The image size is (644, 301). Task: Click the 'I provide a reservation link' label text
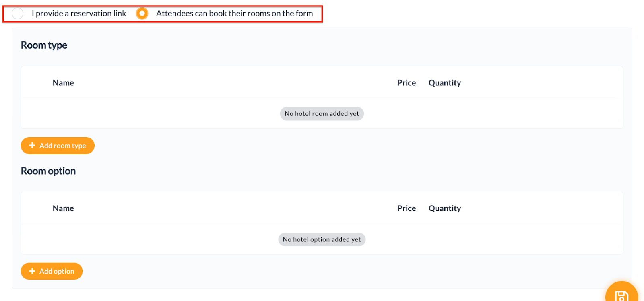tap(79, 13)
